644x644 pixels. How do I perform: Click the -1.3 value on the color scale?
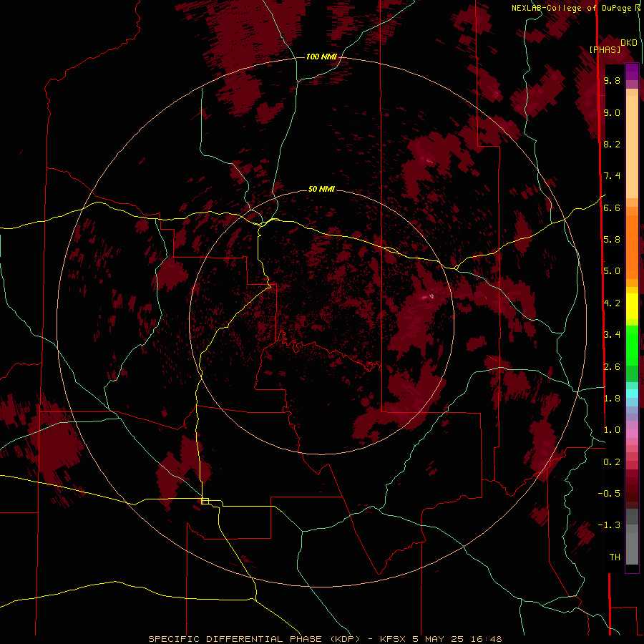(x=609, y=525)
